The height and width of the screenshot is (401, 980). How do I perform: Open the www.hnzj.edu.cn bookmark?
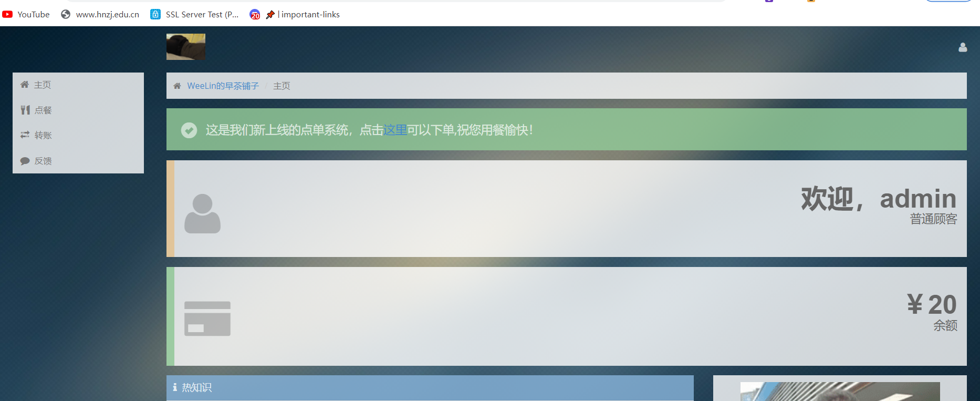100,15
